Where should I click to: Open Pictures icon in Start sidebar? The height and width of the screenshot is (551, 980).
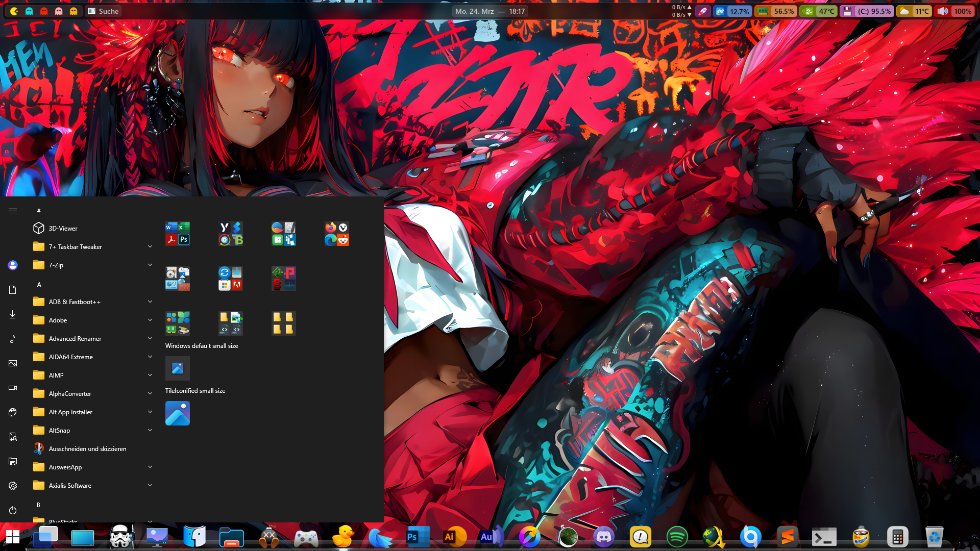(13, 363)
